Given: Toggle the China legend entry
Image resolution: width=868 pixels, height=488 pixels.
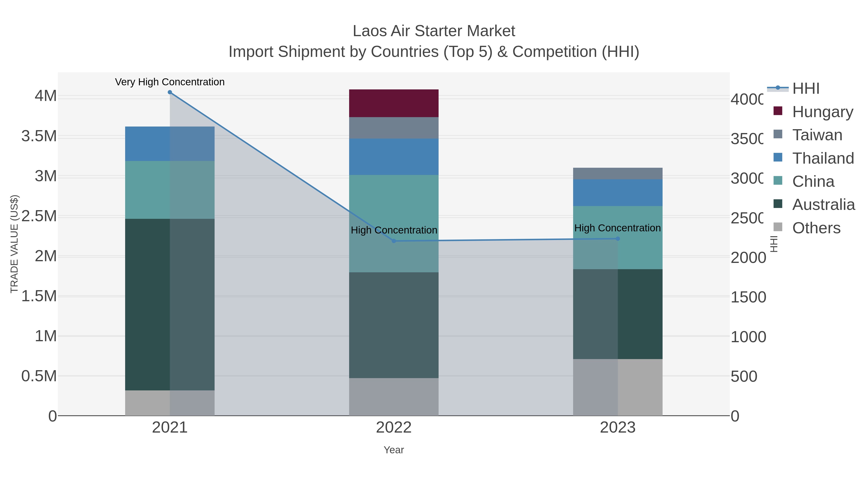Looking at the screenshot, I should point(804,181).
